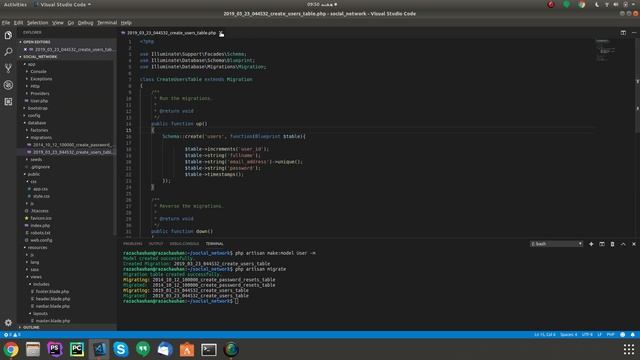The image size is (640, 360).
Task: Switch to the Debug Console panel tab
Action: [184, 244]
